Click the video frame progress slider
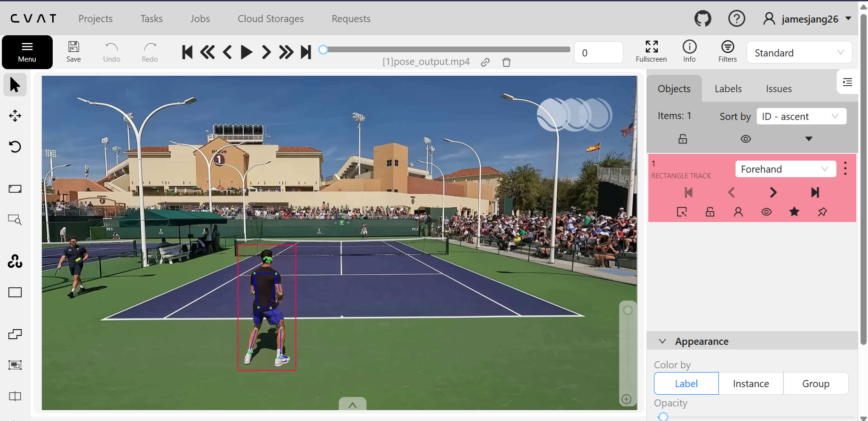Image resolution: width=868 pixels, height=421 pixels. [x=446, y=49]
